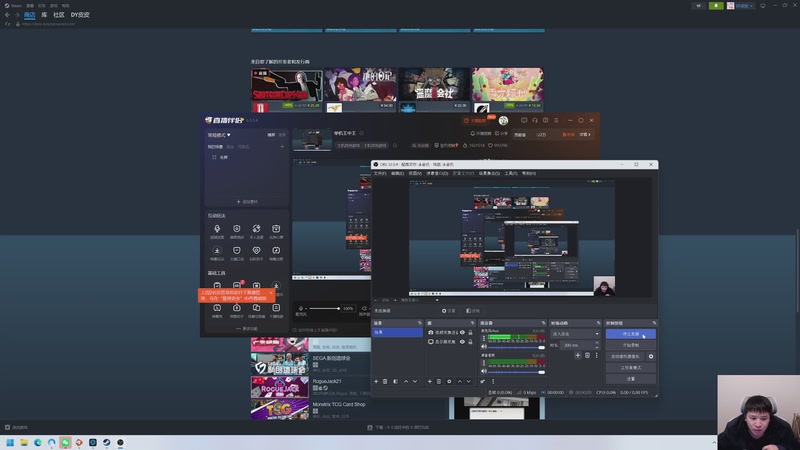This screenshot has height=450, width=800.
Task: Add a new source in OBS Sources dock
Action: (430, 381)
